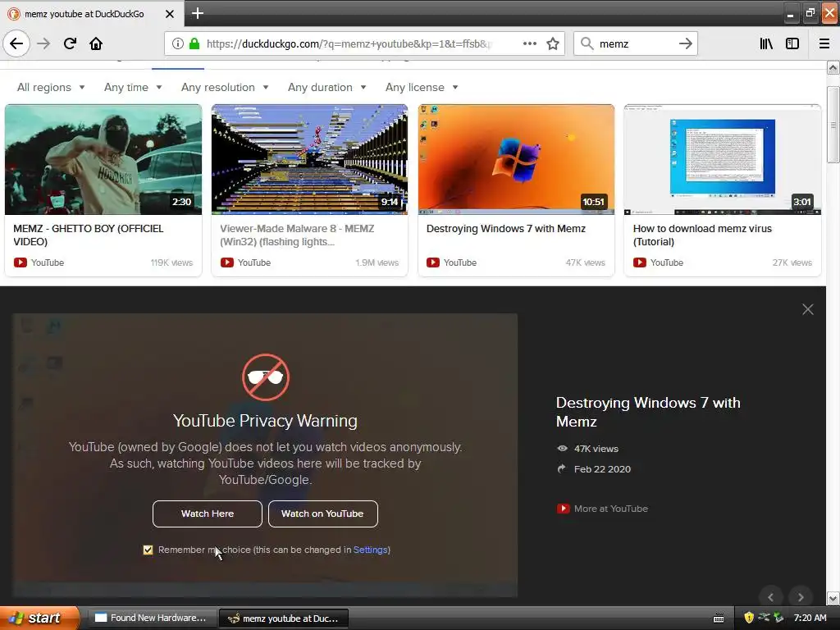Open Destroying Windows 7 with Memz thumbnail

pos(516,160)
